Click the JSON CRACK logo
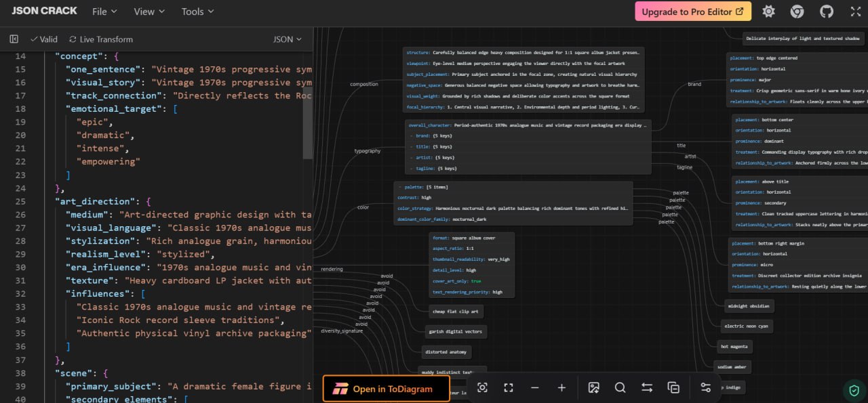The image size is (868, 403). tap(44, 11)
